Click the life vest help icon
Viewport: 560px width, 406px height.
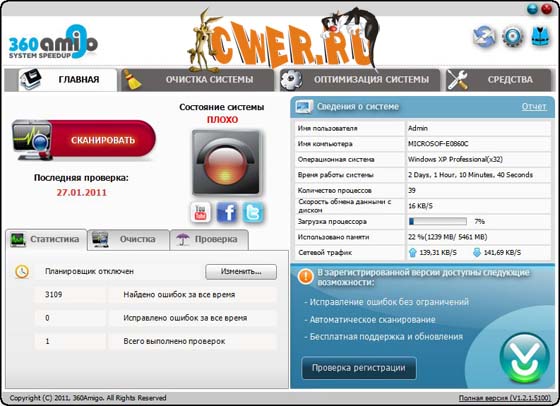(x=541, y=36)
